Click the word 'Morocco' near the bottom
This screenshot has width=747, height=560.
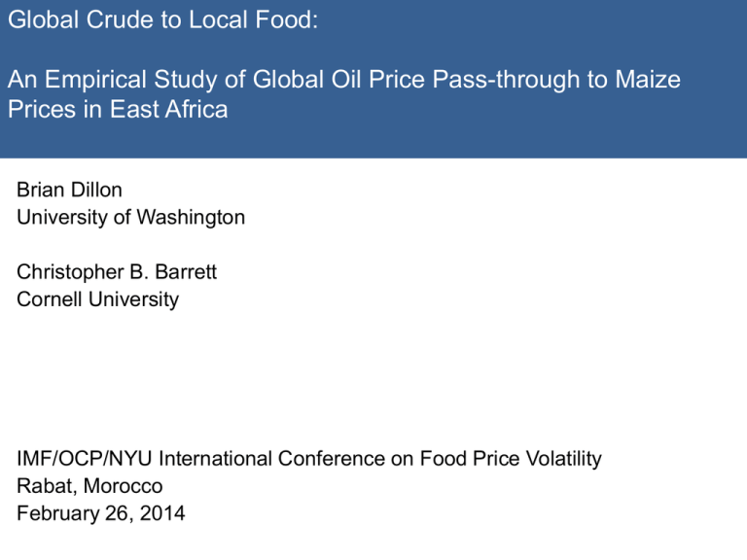pyautogui.click(x=123, y=486)
